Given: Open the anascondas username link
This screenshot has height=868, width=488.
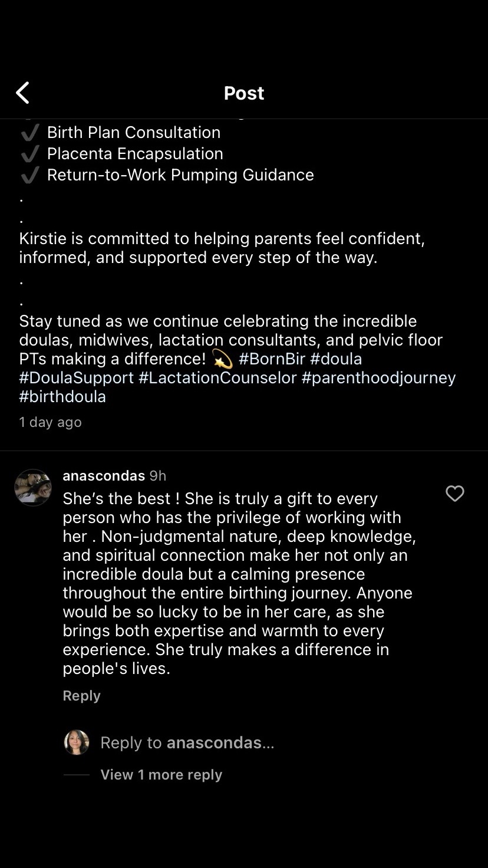Looking at the screenshot, I should click(x=104, y=475).
